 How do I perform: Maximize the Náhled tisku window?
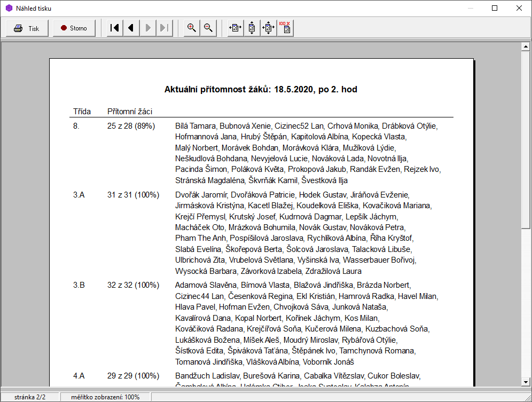(x=495, y=8)
